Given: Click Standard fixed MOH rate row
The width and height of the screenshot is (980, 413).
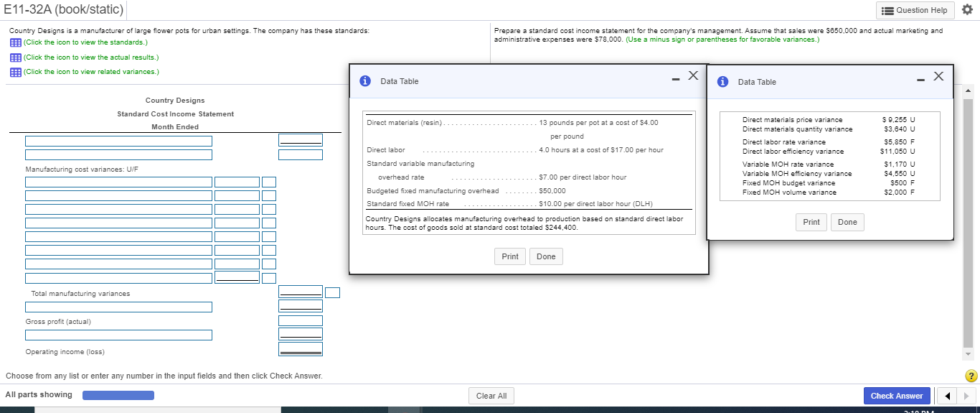Looking at the screenshot, I should (509, 203).
